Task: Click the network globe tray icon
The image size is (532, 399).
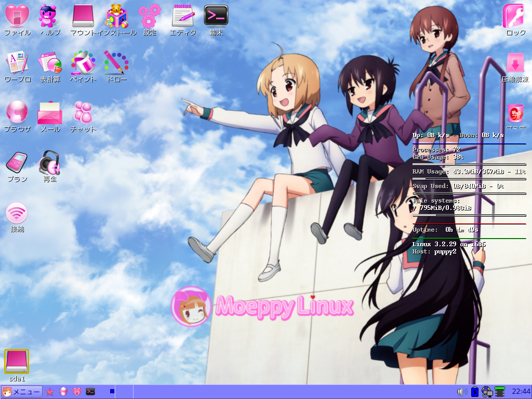Action: [487, 392]
